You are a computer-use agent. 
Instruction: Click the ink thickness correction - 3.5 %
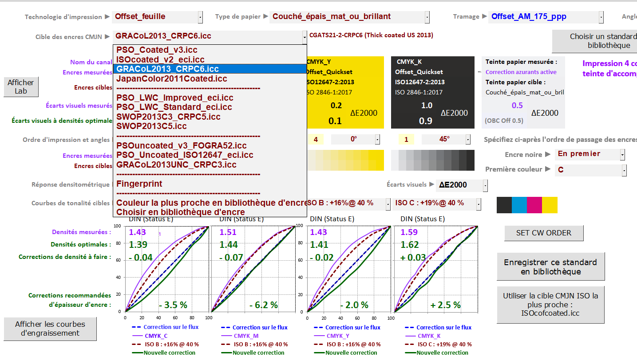click(x=173, y=305)
